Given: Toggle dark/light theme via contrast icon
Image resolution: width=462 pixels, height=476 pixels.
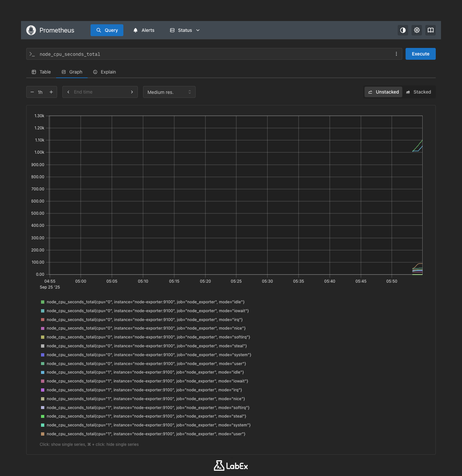Looking at the screenshot, I should click(x=403, y=30).
